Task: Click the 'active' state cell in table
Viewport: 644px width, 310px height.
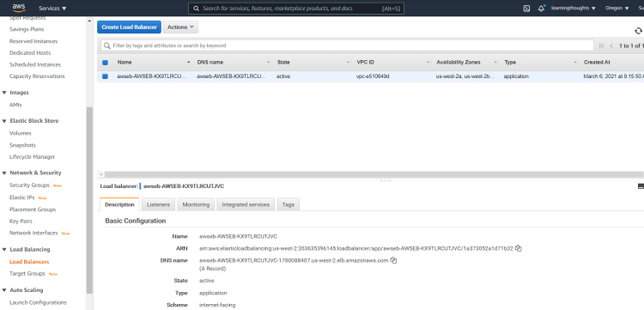Action: tap(283, 76)
